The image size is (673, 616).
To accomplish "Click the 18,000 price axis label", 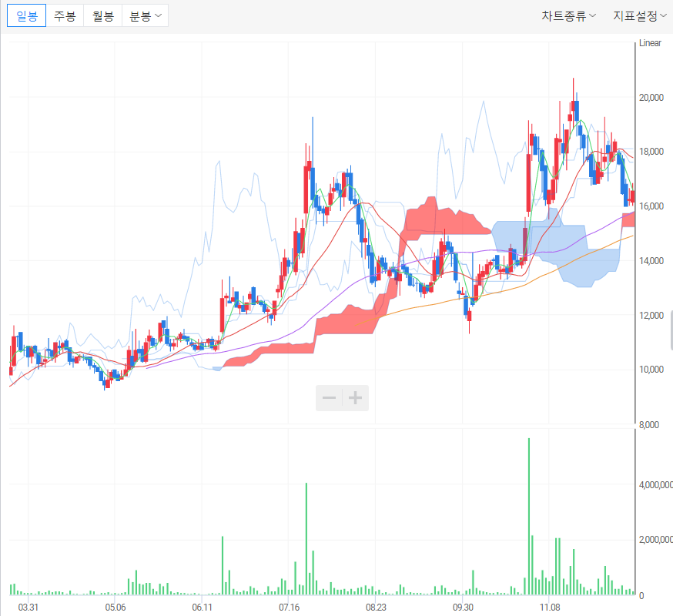I will pyautogui.click(x=651, y=152).
